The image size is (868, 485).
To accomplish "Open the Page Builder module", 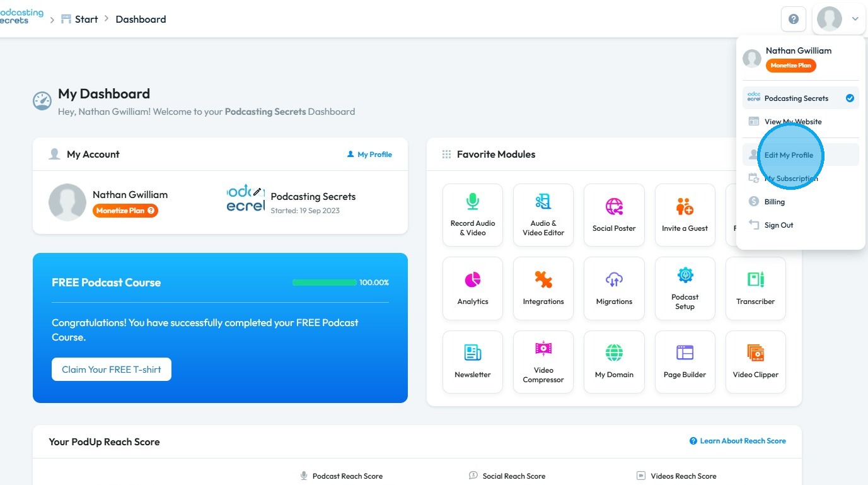I will click(x=685, y=361).
